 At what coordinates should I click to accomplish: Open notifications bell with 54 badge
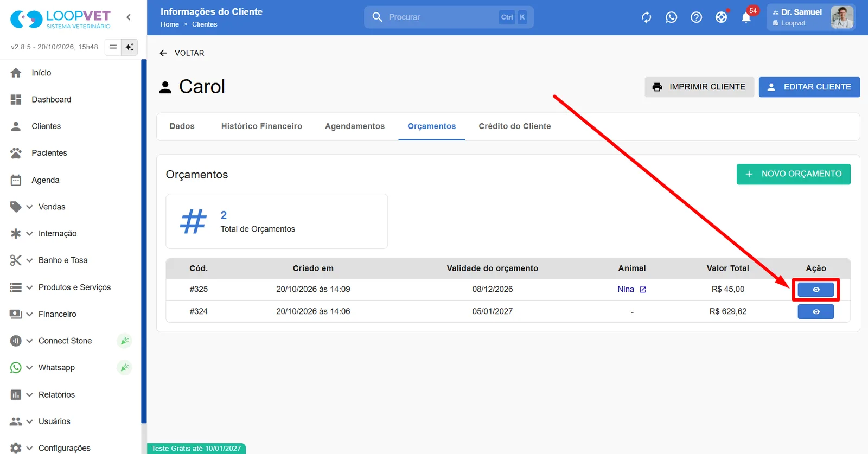[746, 17]
